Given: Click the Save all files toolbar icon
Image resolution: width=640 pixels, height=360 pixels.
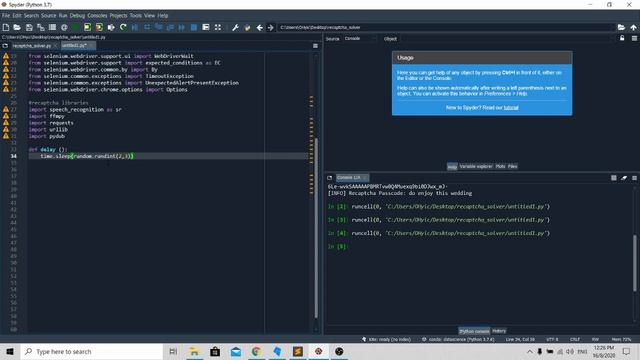Looking at the screenshot, I should (x=41, y=27).
